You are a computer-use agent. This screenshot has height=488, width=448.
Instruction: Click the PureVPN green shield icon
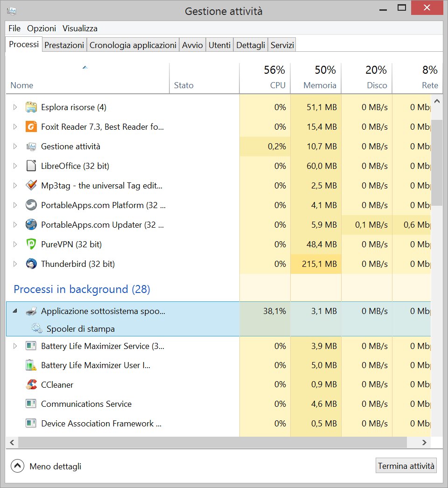pos(31,244)
